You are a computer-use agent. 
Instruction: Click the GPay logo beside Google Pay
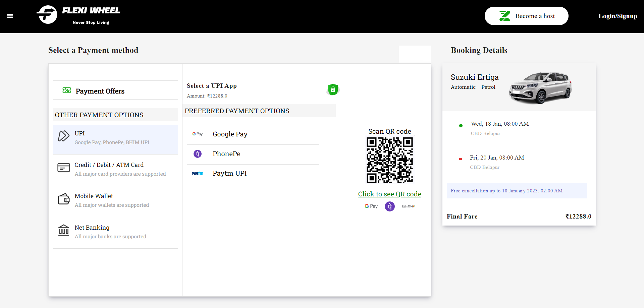[x=198, y=134]
